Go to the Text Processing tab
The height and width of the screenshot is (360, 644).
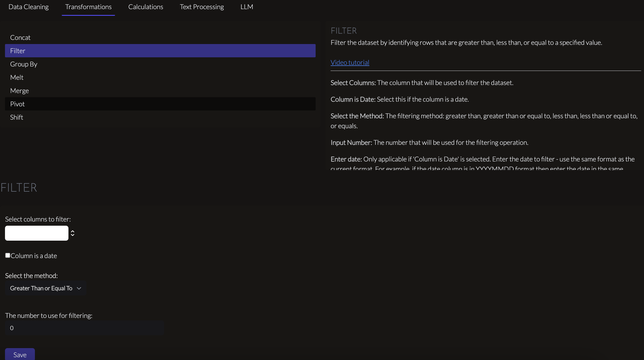202,7
